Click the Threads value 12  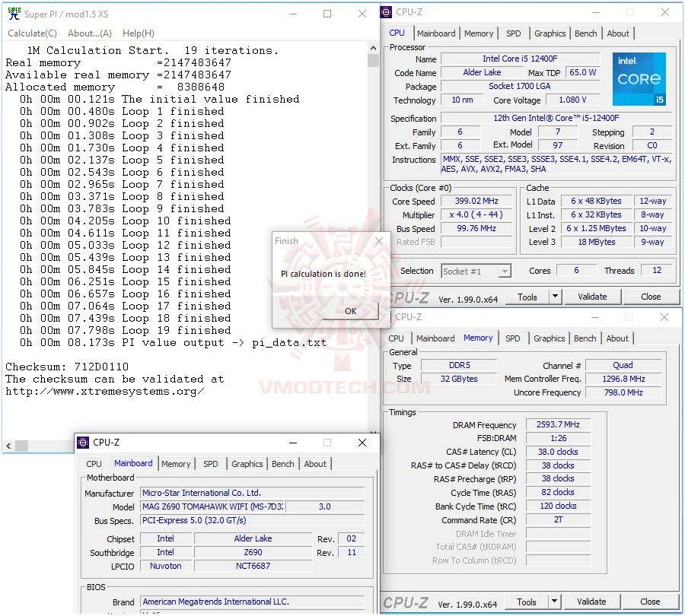point(657,270)
